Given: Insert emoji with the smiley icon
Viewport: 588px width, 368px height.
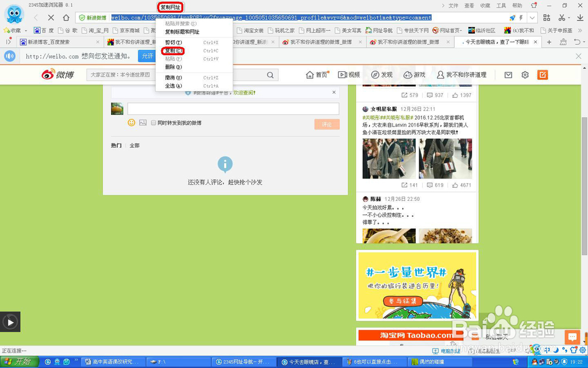Looking at the screenshot, I should point(131,122).
